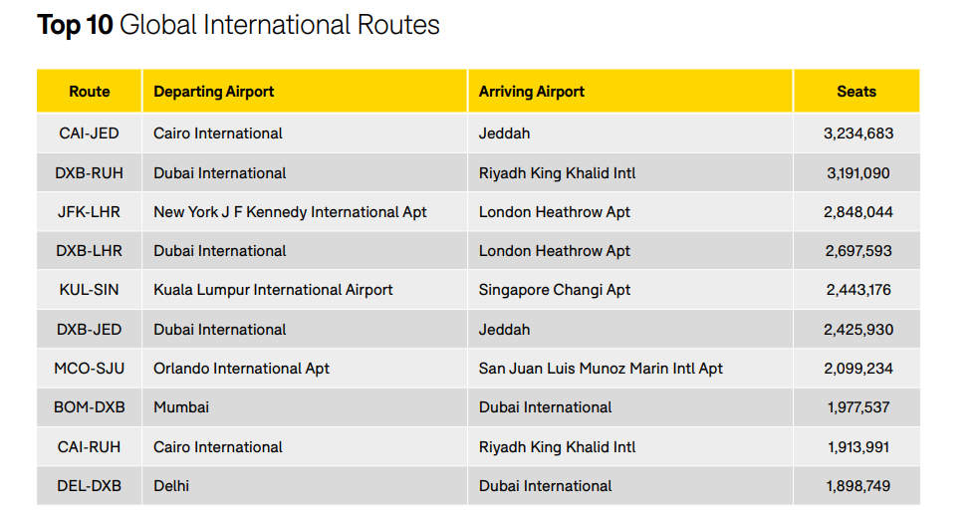Select the CAI-JED route cell
This screenshot has height=521, width=980.
pos(89,133)
